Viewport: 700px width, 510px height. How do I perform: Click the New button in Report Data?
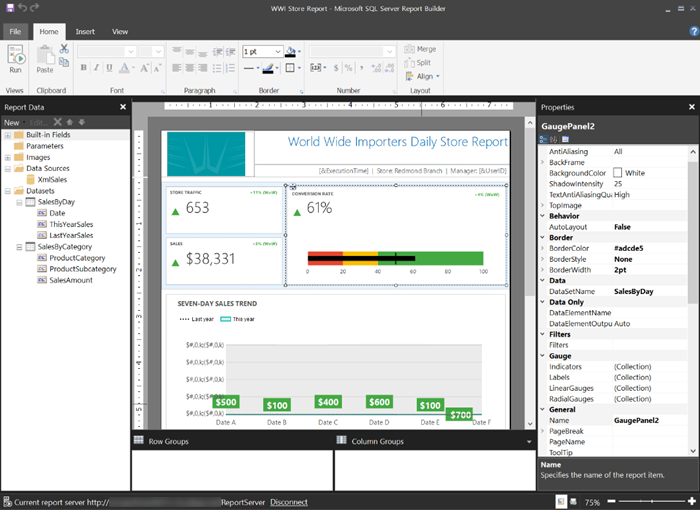point(10,122)
